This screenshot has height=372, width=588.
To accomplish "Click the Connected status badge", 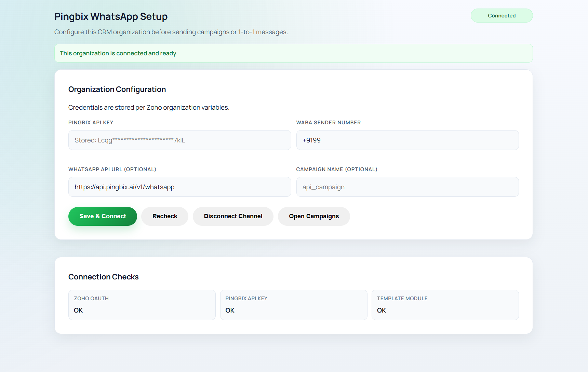I will [x=502, y=16].
